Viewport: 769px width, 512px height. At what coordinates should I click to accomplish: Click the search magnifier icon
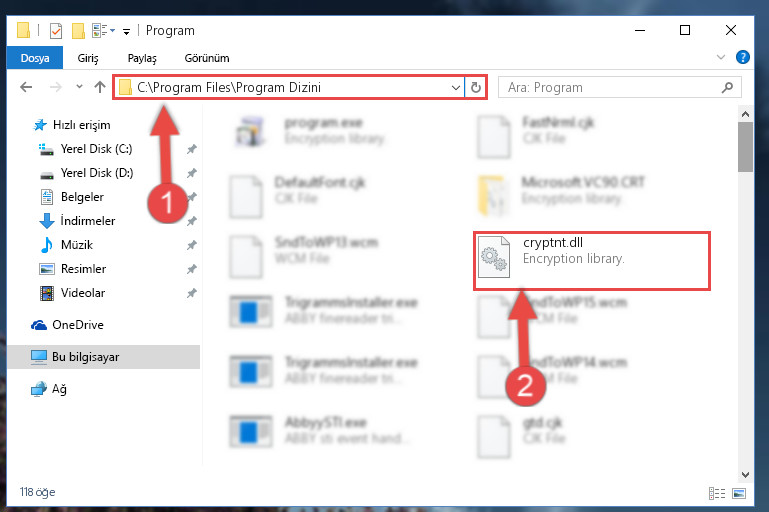coord(727,87)
